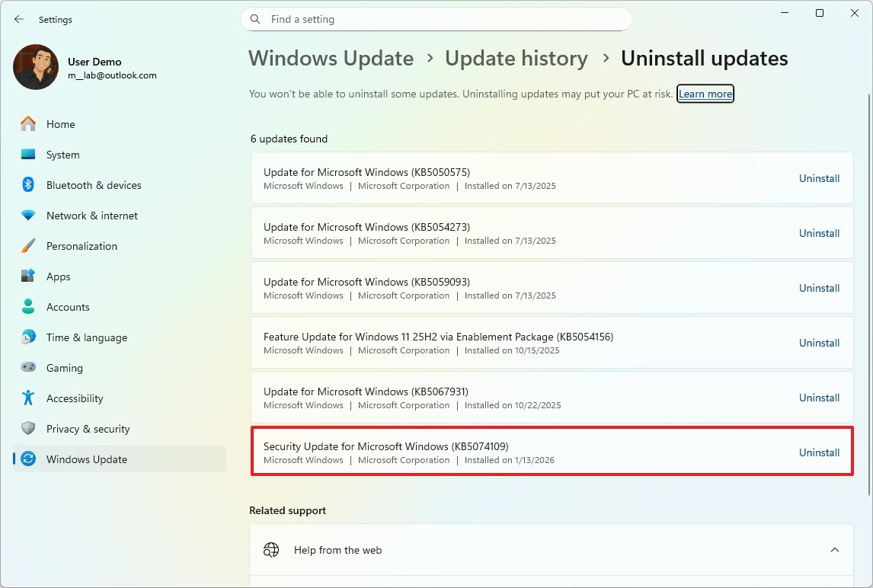
Task: Select Home in the navigation pane
Action: pyautogui.click(x=60, y=123)
